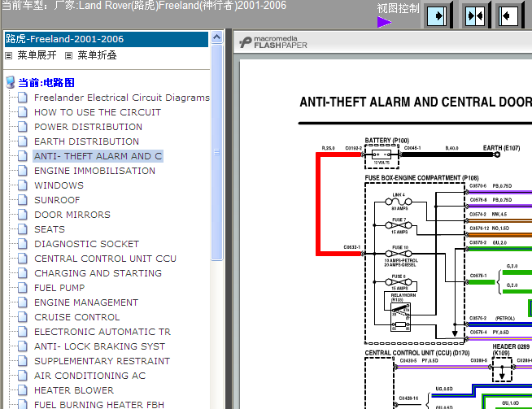Open the WINDOWS circuit diagram
This screenshot has height=409, width=532.
[x=59, y=185]
